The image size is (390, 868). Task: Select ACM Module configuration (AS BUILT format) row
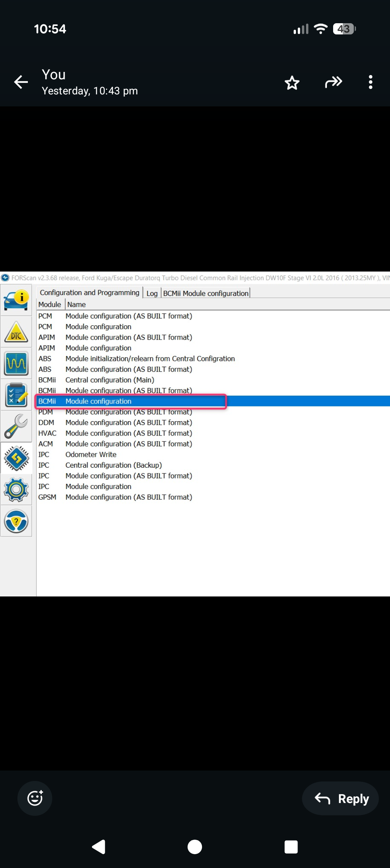(213, 444)
